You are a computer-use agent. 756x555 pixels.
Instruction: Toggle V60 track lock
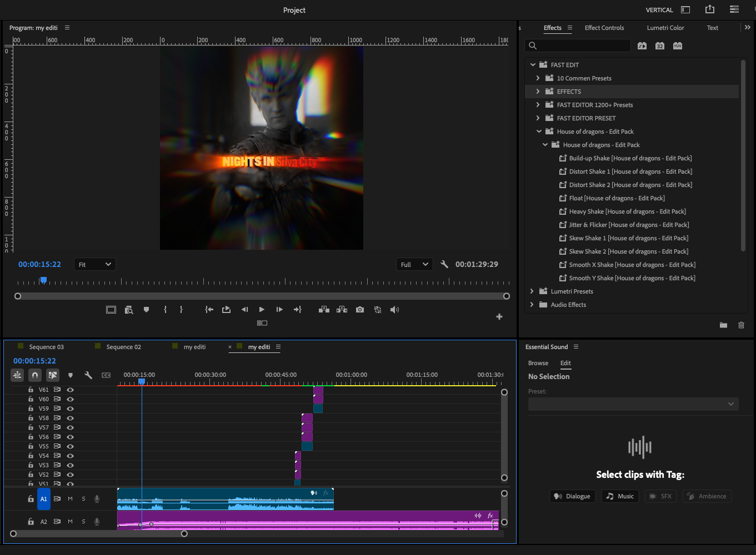(x=31, y=399)
